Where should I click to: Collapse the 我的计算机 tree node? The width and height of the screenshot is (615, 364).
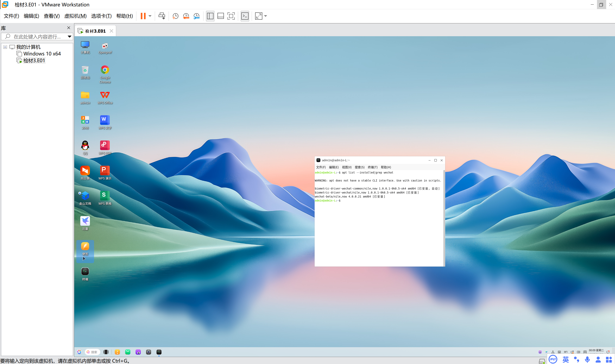click(5, 47)
